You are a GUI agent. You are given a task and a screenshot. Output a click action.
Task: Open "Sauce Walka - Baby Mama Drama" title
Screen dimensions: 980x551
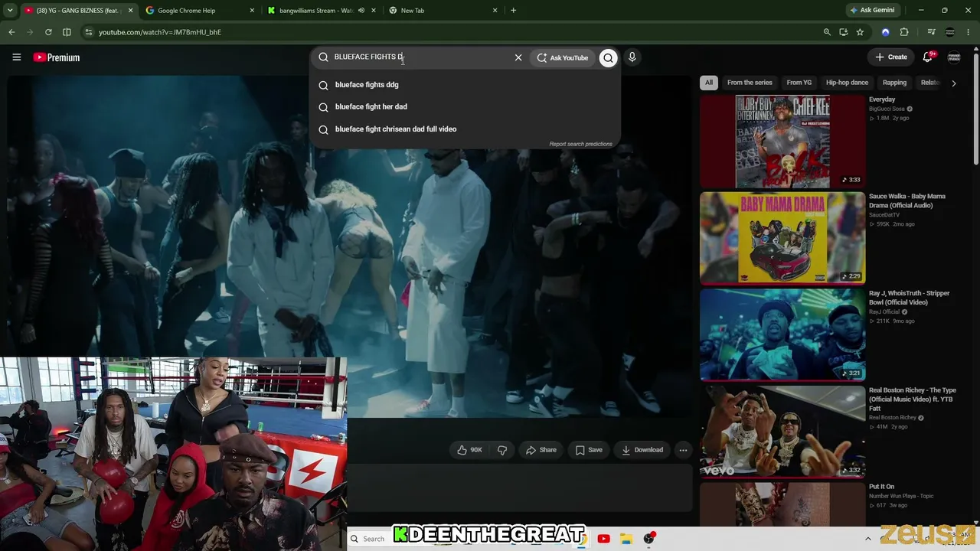tap(907, 201)
